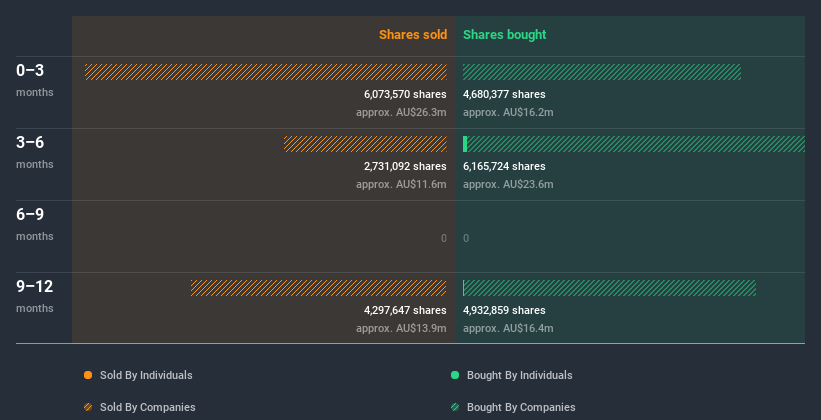The width and height of the screenshot is (821, 420).
Task: Click the 4,932,859 shares value
Action: click(x=504, y=311)
